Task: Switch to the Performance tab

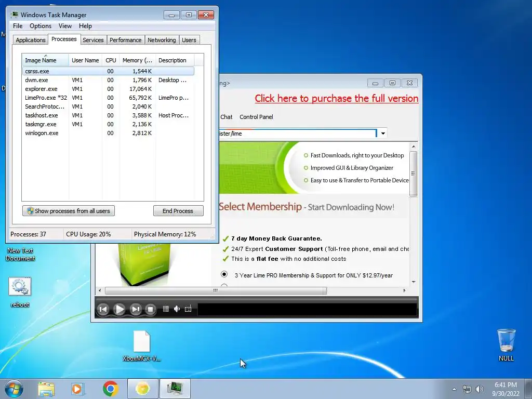Action: click(126, 40)
